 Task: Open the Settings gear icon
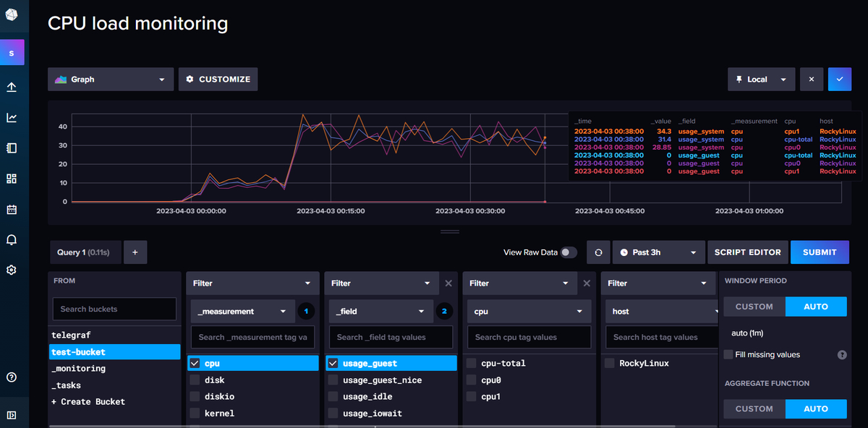pos(12,269)
